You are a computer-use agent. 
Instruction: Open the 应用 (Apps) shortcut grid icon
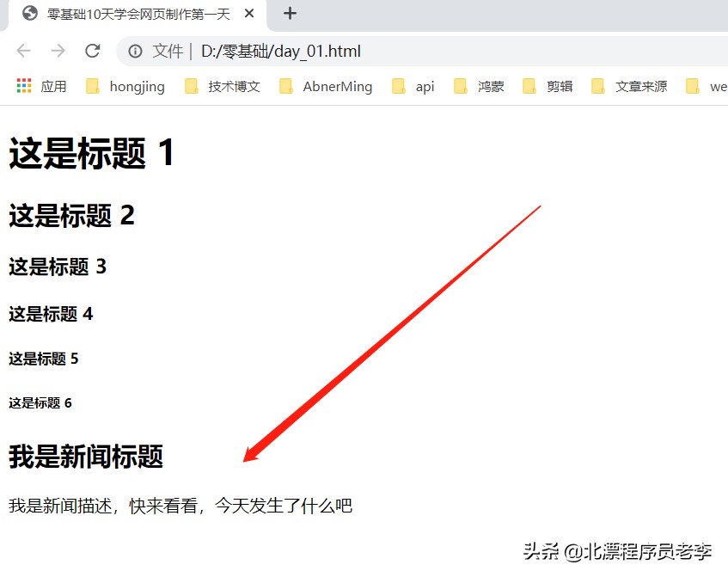pos(24,86)
